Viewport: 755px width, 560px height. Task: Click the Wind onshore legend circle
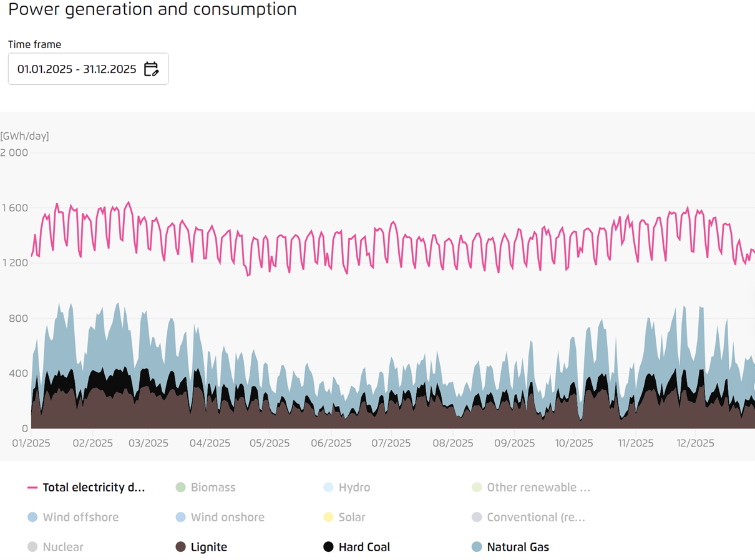click(180, 517)
